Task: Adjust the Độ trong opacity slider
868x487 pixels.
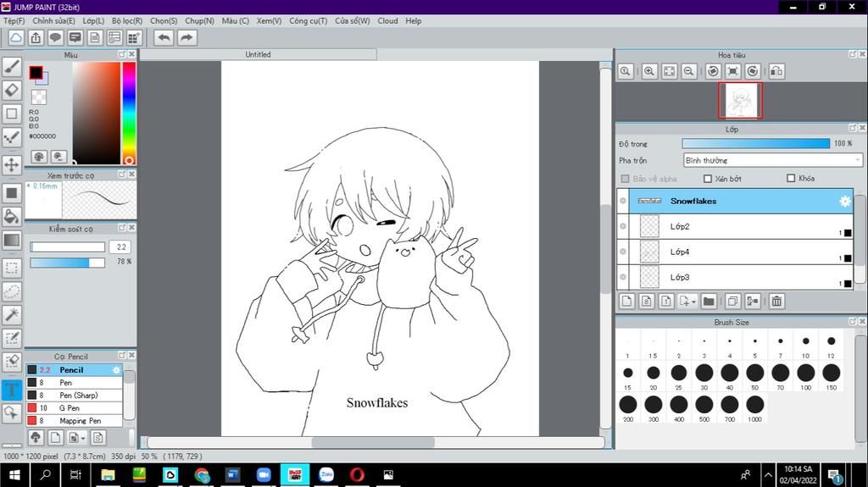Action: 755,143
